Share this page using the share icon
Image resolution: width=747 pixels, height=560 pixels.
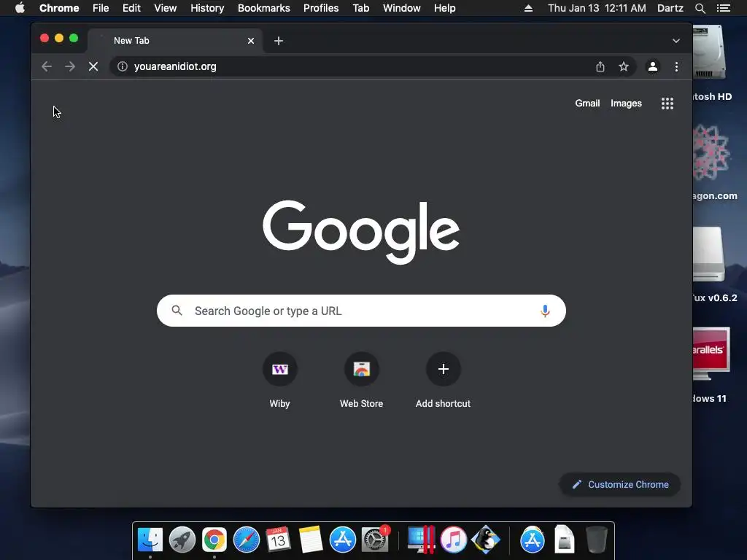(600, 66)
